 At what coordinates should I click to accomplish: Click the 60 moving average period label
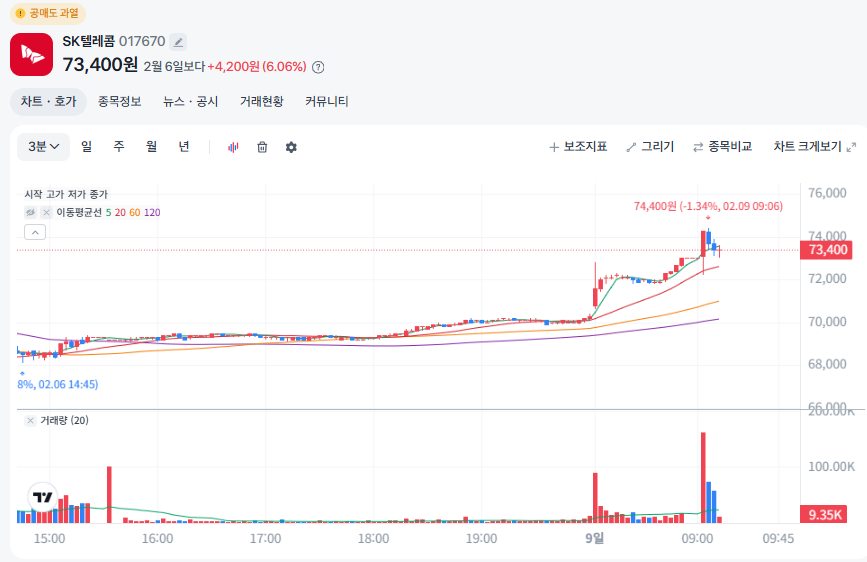click(135, 212)
